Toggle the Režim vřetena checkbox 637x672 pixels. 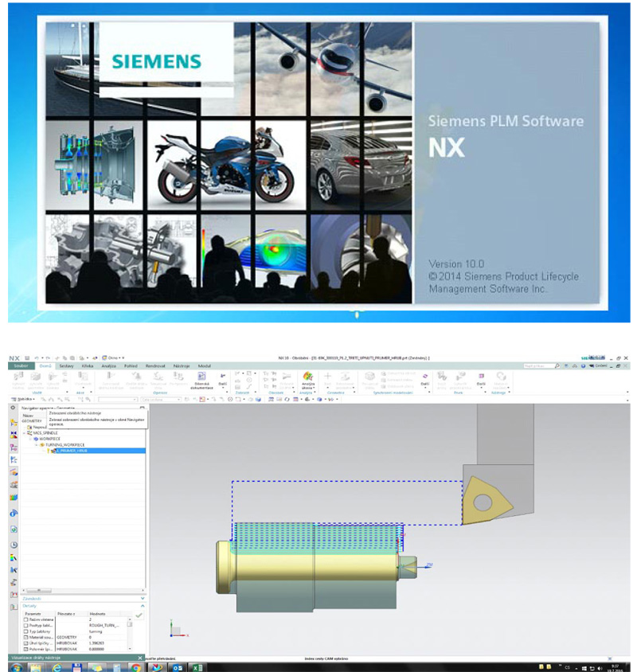tap(26, 619)
